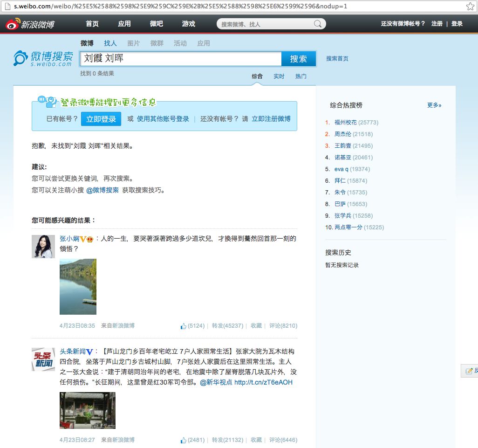Select the 热门 results tab

(x=300, y=76)
